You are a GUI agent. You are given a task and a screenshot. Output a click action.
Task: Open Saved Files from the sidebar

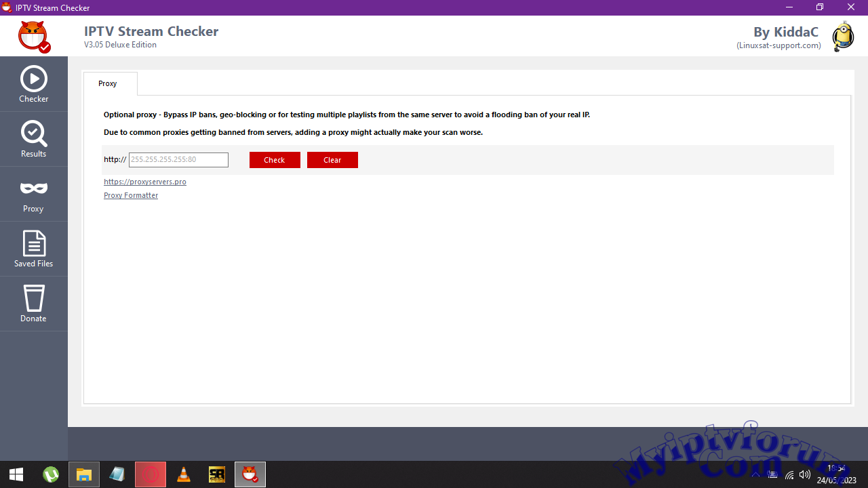[33, 248]
